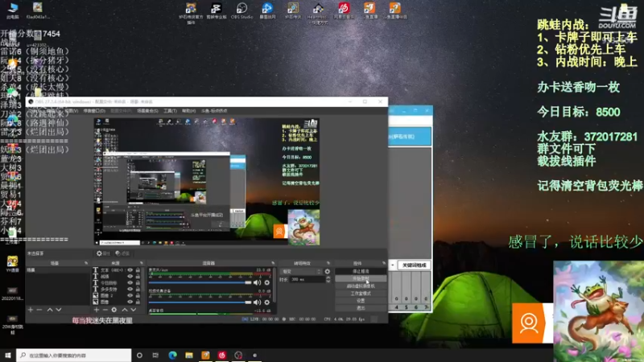Screen dimensions: 644x362
Task: Toggle visibility of 图像 source
Action: (130, 301)
